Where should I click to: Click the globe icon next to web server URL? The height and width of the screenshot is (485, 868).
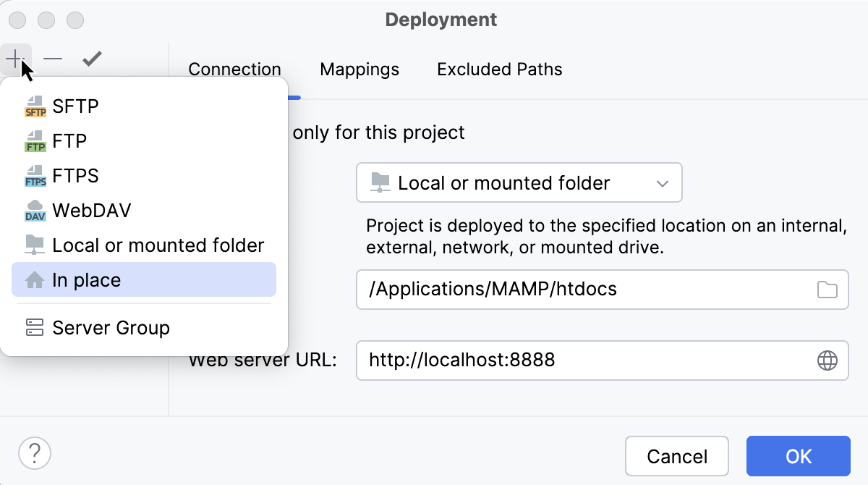(827, 360)
